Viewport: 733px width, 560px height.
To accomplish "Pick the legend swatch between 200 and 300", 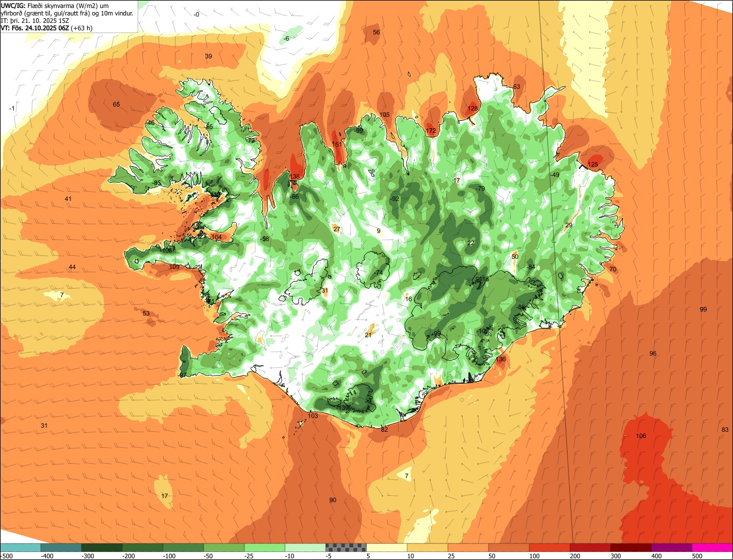I will 590,548.
